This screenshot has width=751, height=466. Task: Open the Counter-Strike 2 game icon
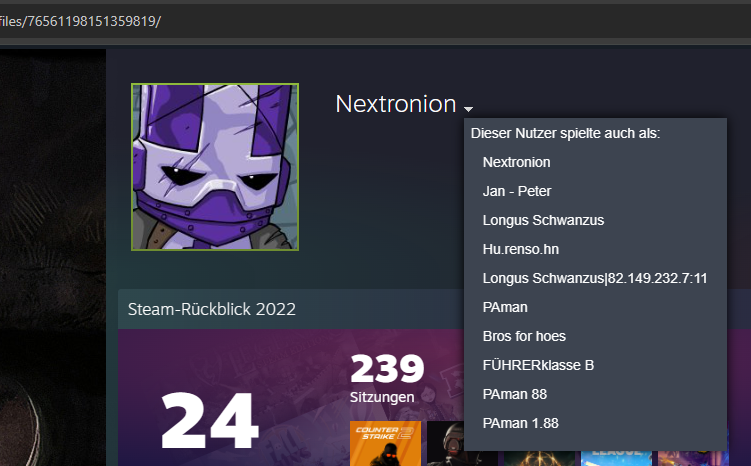click(386, 443)
